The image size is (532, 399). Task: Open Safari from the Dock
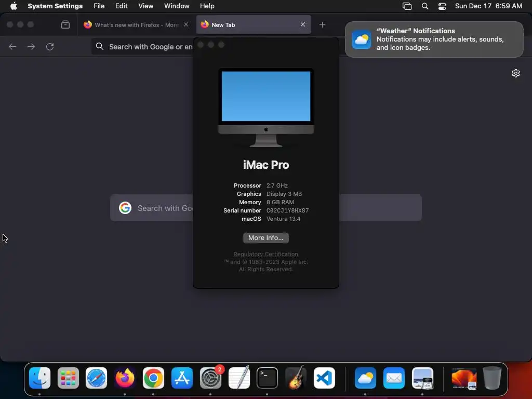pyautogui.click(x=96, y=378)
